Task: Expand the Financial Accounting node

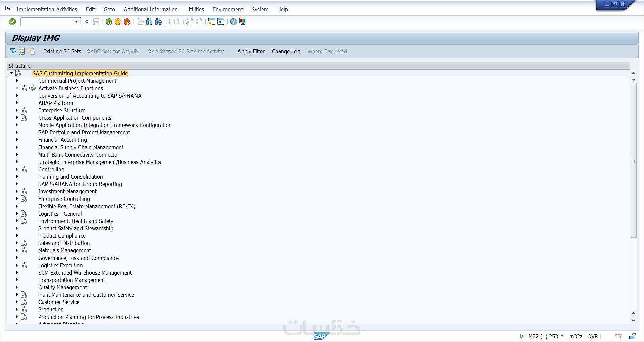Action: (17, 140)
